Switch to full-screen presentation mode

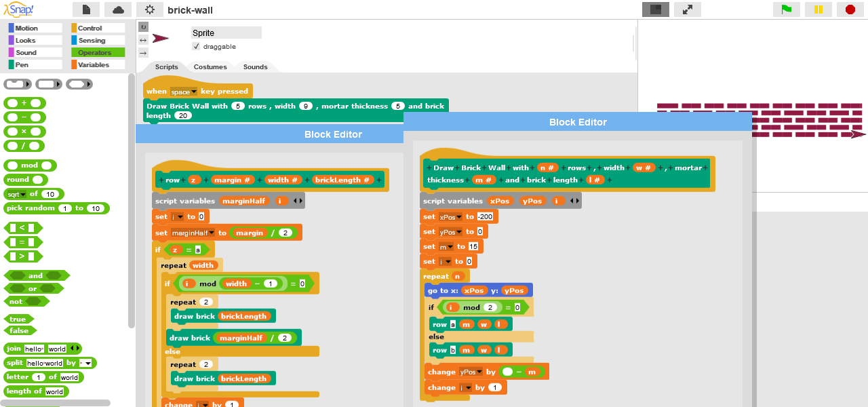click(688, 9)
